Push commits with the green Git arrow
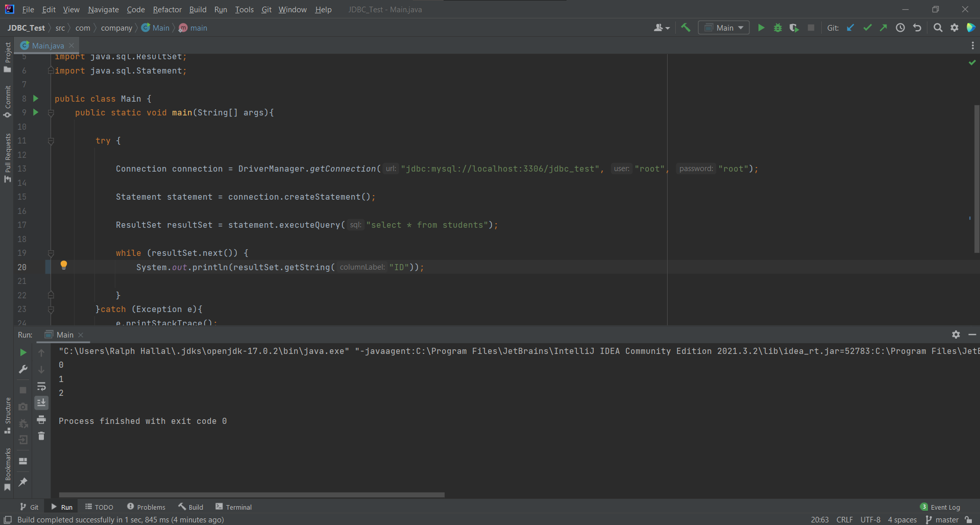The width and height of the screenshot is (980, 525). tap(884, 28)
